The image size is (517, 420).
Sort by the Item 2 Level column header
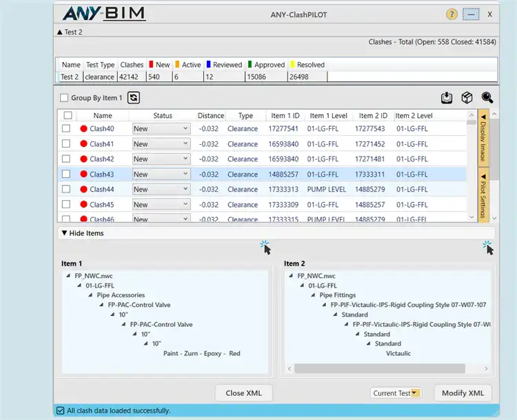coord(414,116)
